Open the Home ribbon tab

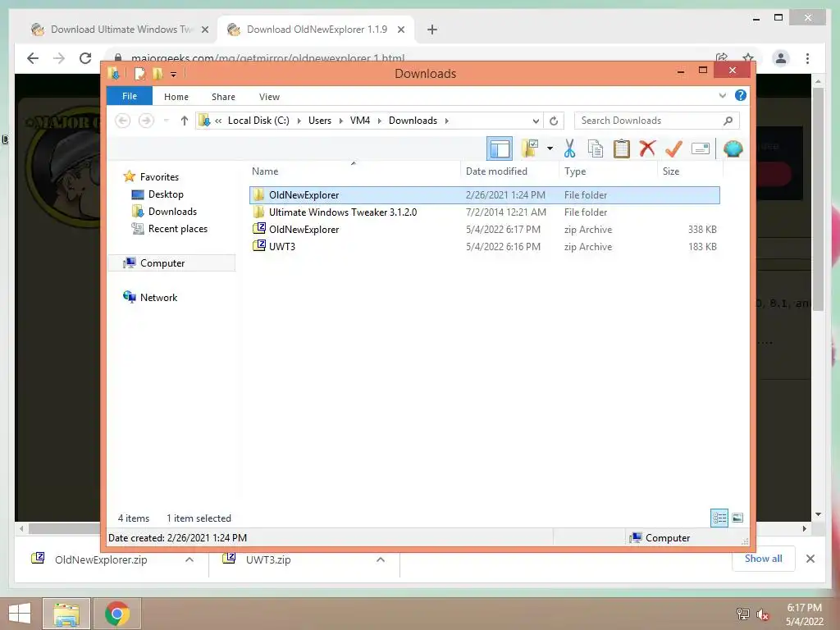tap(176, 97)
